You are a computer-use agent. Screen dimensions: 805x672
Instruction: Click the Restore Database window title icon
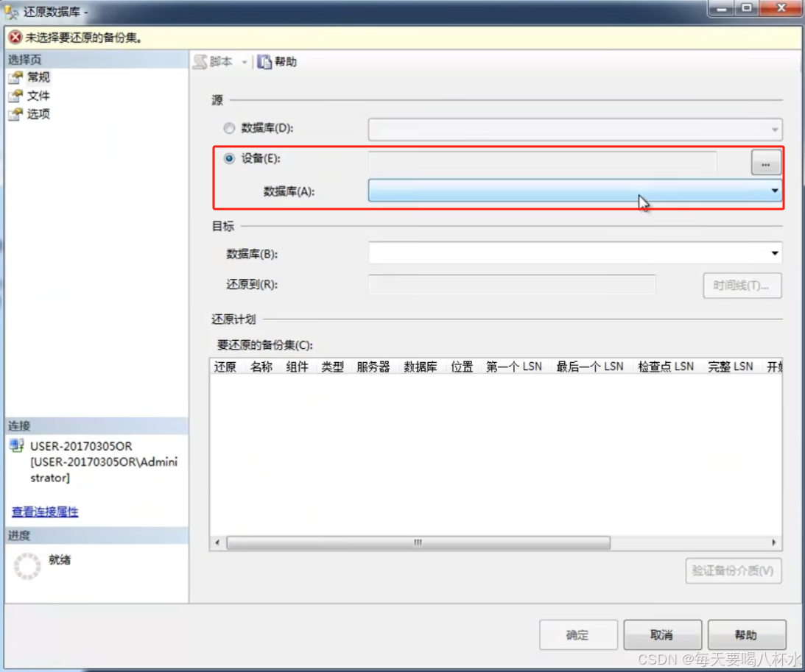click(11, 11)
